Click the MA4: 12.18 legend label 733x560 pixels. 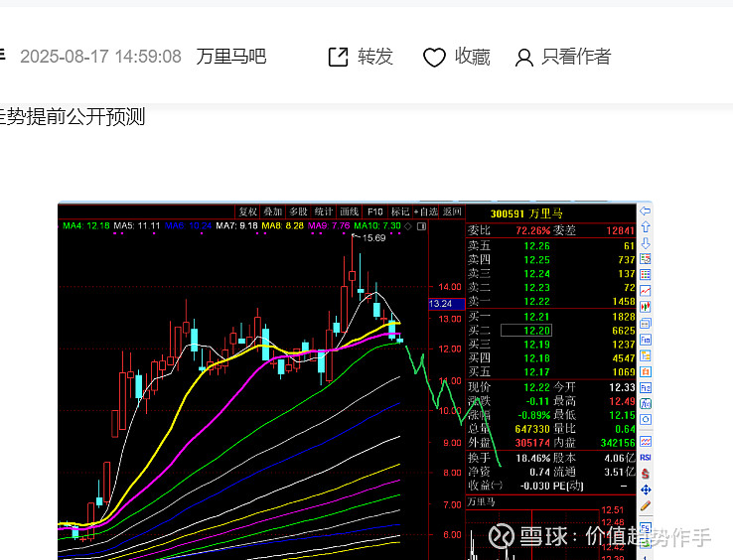point(86,225)
